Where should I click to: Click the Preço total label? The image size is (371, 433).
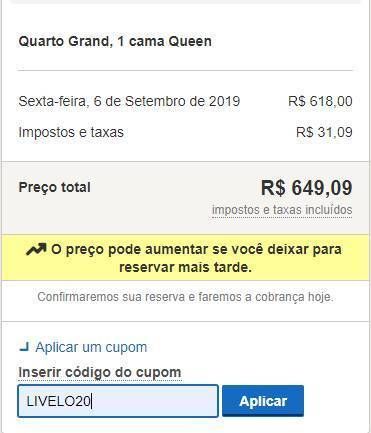pos(55,187)
